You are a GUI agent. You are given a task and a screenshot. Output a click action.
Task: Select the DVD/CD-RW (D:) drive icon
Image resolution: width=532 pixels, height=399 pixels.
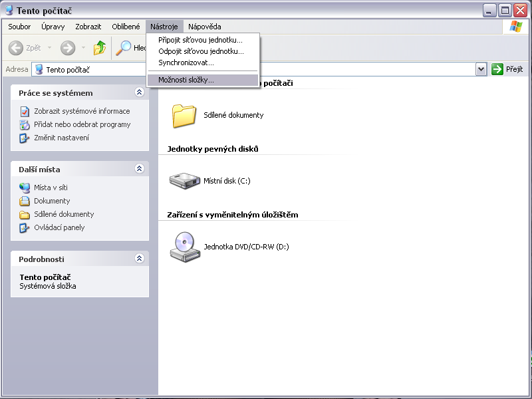[185, 247]
